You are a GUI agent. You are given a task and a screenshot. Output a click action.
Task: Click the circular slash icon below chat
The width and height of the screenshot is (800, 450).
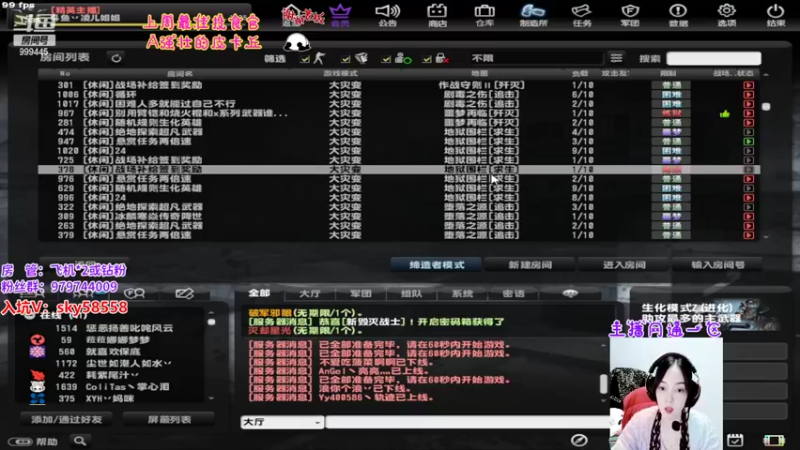point(579,440)
